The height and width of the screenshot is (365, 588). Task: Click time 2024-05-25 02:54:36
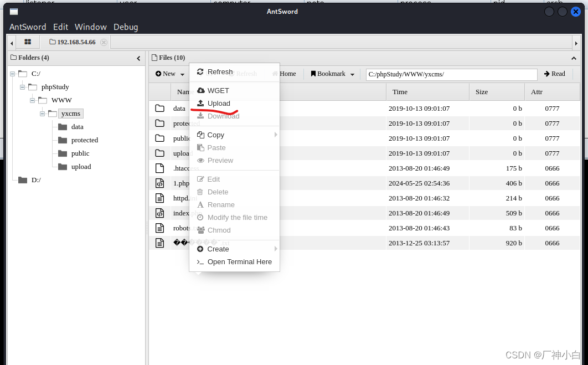(419, 183)
